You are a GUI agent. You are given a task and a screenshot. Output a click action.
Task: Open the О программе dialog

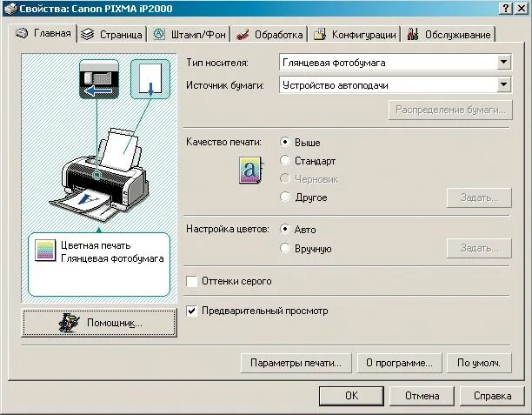399,363
